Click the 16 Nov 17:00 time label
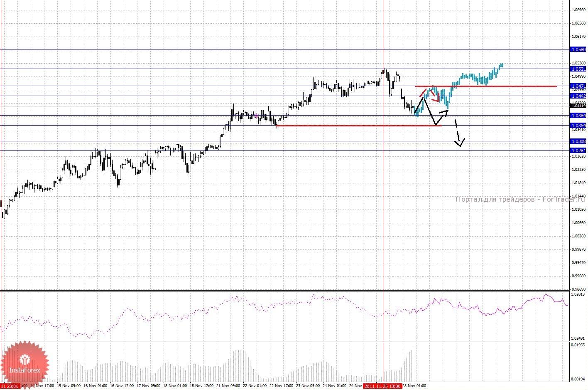 click(x=122, y=386)
